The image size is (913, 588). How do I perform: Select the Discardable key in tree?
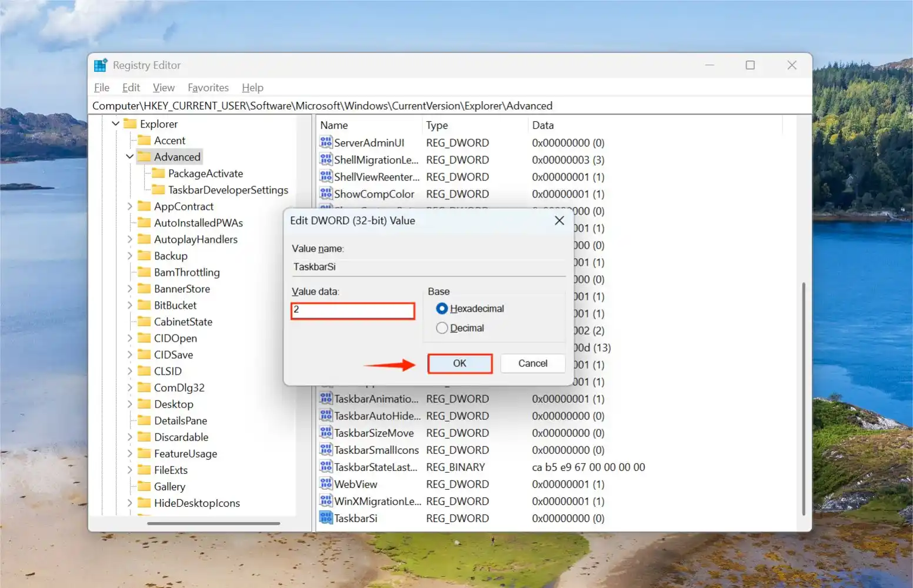(181, 436)
